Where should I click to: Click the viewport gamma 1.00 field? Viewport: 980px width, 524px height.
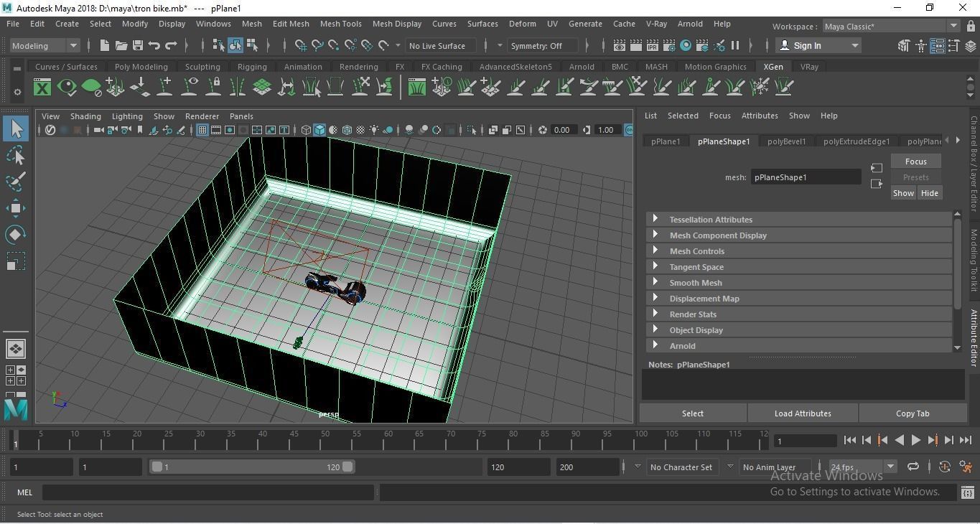tap(606, 130)
